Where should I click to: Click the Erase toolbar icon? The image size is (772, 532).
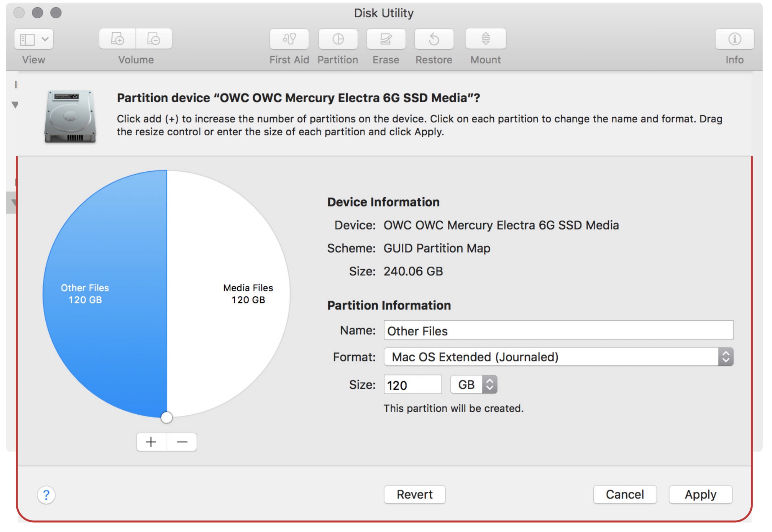click(386, 39)
